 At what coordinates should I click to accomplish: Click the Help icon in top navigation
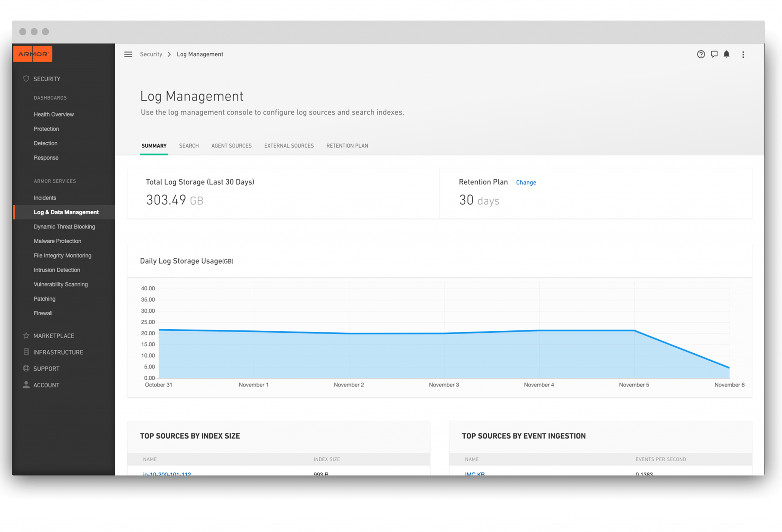(x=701, y=54)
